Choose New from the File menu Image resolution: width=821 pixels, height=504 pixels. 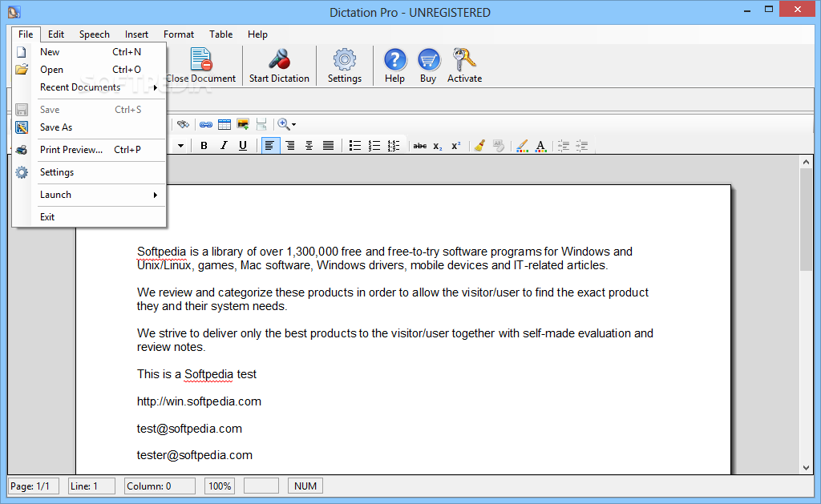tap(89, 52)
